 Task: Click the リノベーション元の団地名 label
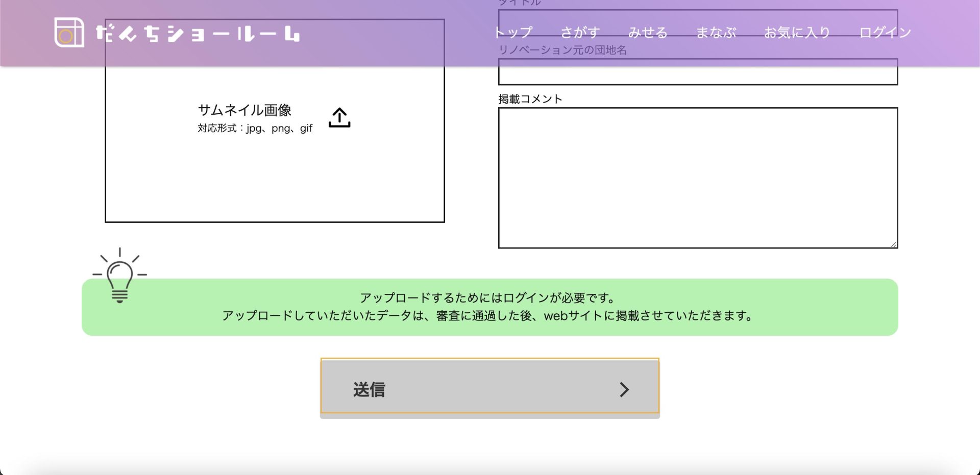point(562,50)
